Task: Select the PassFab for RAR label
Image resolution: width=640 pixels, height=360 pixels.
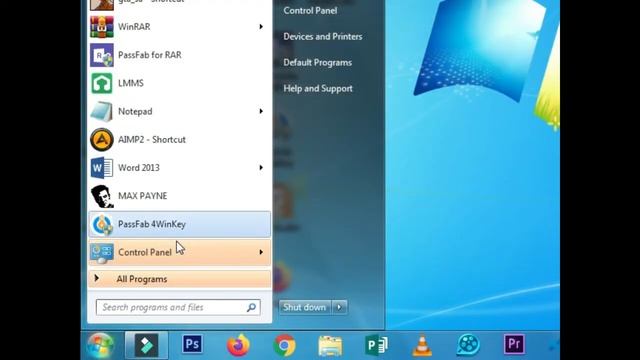Action: coord(150,55)
